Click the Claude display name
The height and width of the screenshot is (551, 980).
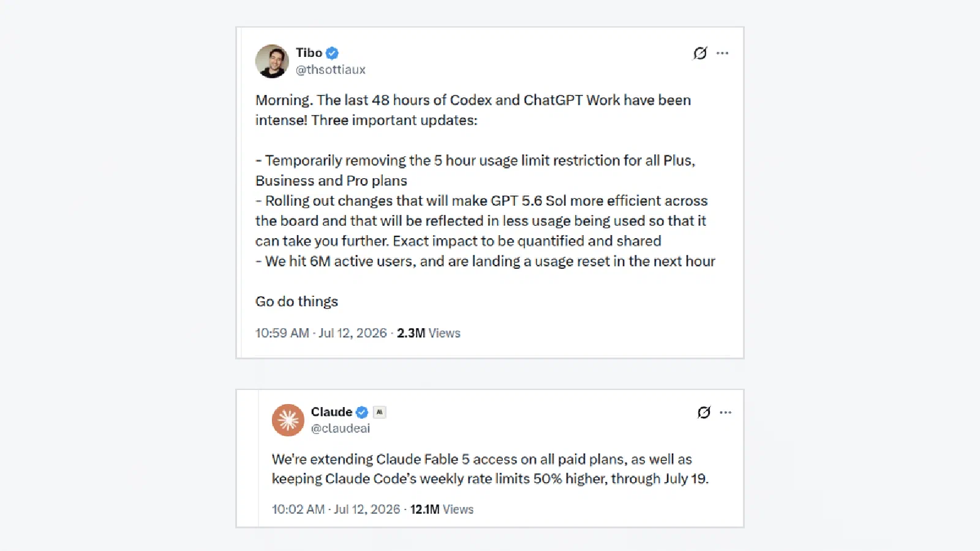click(x=331, y=412)
